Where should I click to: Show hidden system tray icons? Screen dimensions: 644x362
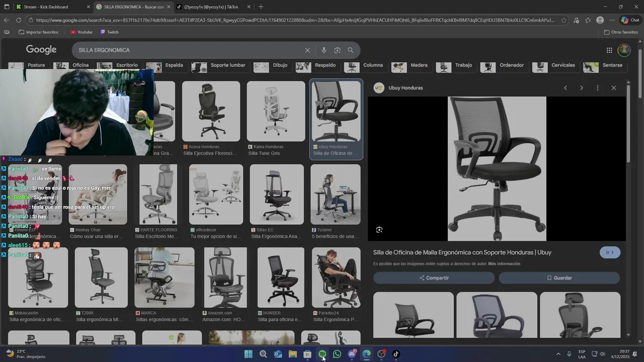(558, 354)
